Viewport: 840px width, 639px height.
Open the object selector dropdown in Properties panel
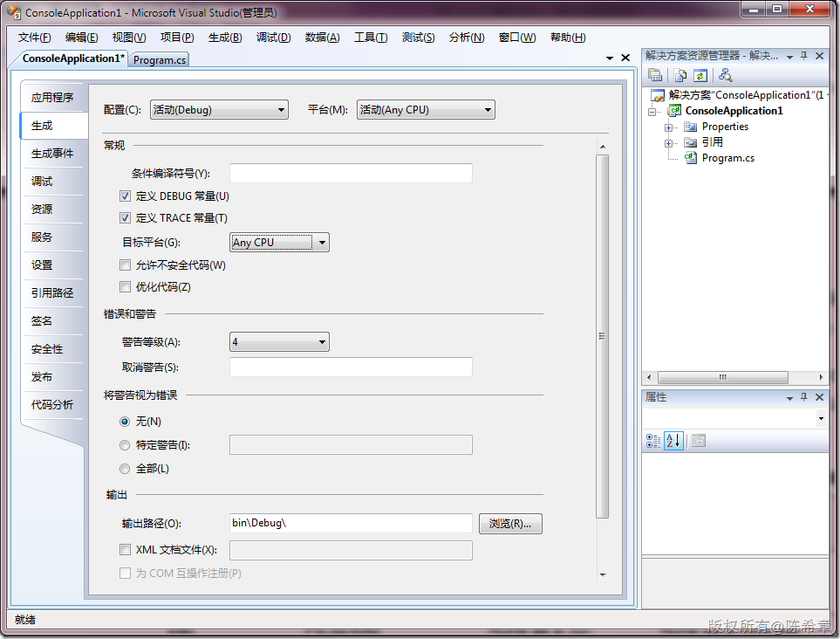pos(821,418)
